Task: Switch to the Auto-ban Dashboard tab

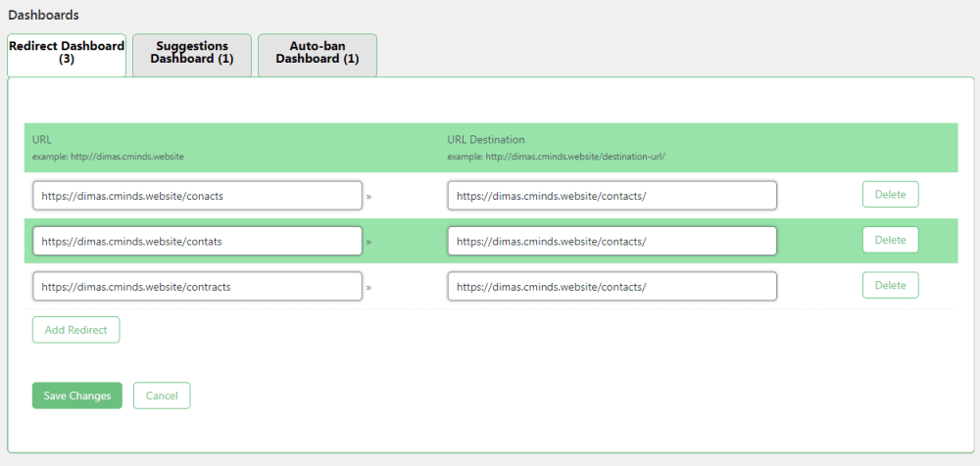Action: point(317,53)
